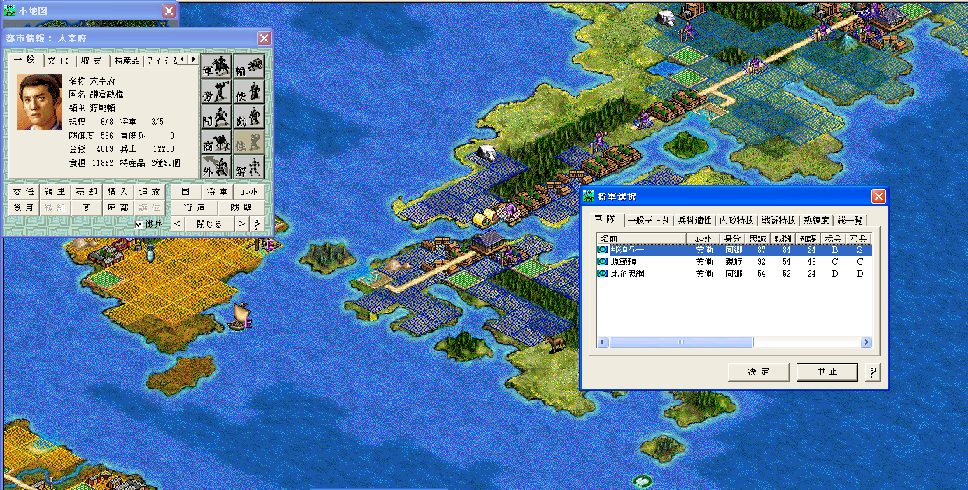Click the ? help button in the city info window
This screenshot has height=490, width=968.
tap(257, 224)
